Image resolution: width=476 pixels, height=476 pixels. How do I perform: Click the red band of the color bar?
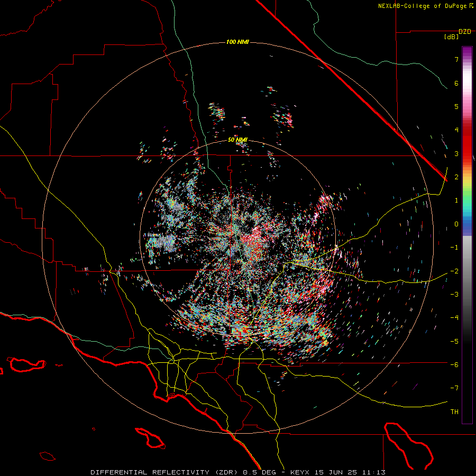[x=467, y=143]
